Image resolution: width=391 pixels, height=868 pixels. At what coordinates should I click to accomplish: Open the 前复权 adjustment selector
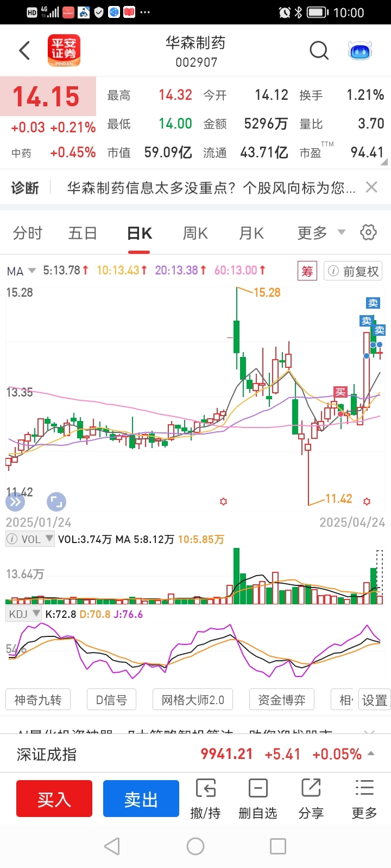(353, 271)
